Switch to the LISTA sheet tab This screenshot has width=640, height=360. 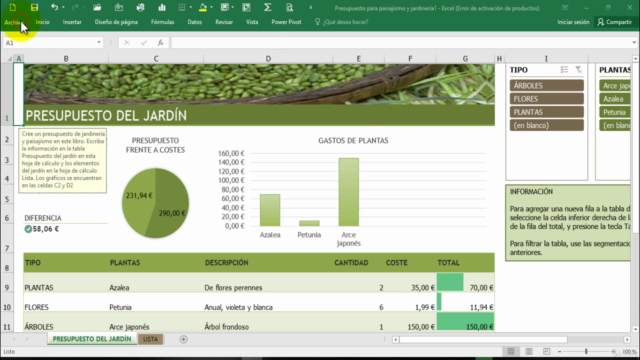click(x=150, y=339)
